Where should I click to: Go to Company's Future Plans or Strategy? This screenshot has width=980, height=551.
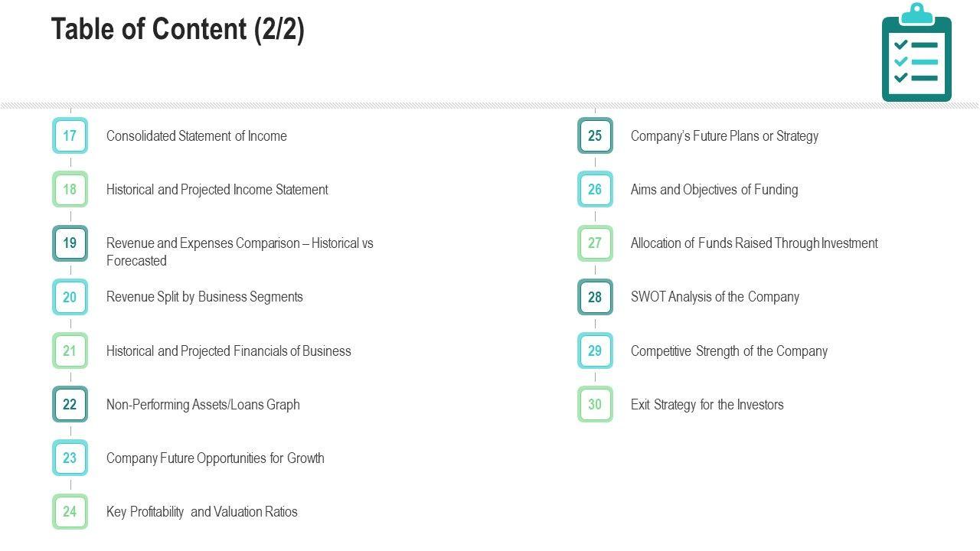[724, 136]
